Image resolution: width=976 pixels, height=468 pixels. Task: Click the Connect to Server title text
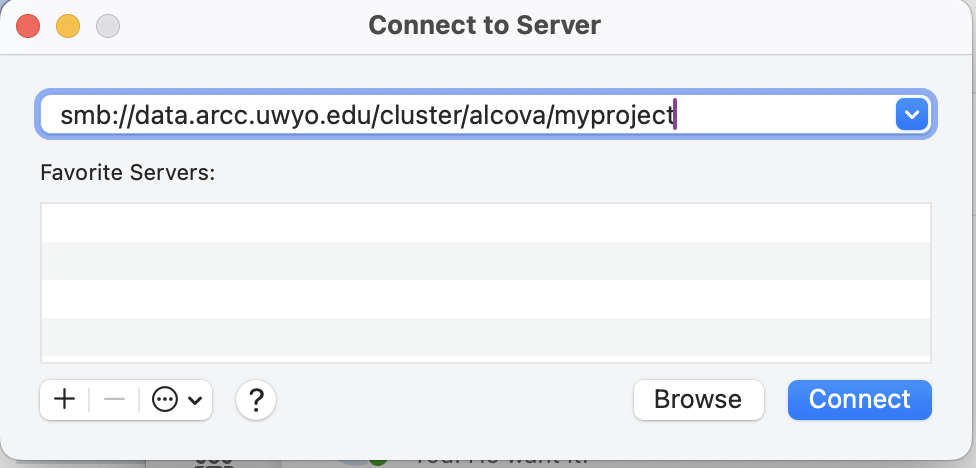click(485, 25)
